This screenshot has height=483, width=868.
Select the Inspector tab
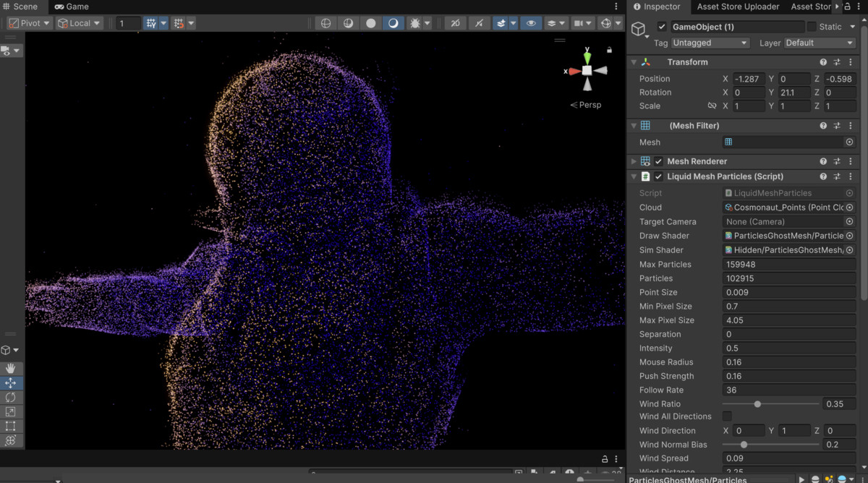pos(658,7)
